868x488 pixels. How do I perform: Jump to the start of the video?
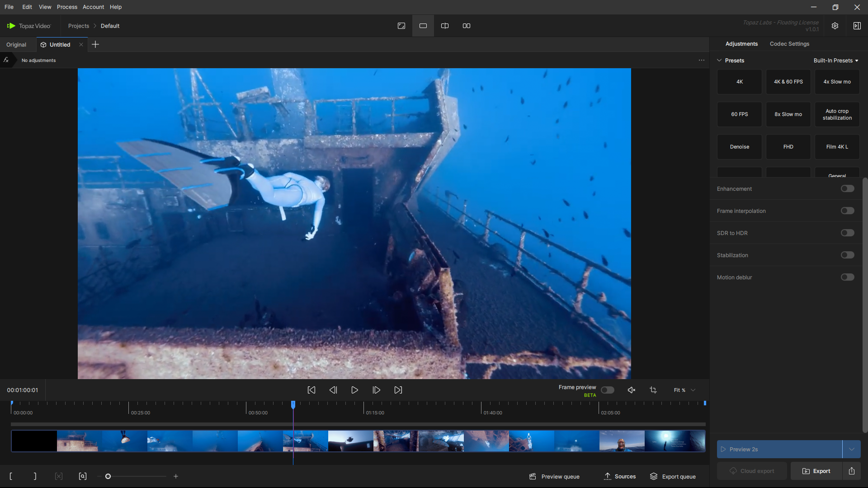pyautogui.click(x=311, y=390)
